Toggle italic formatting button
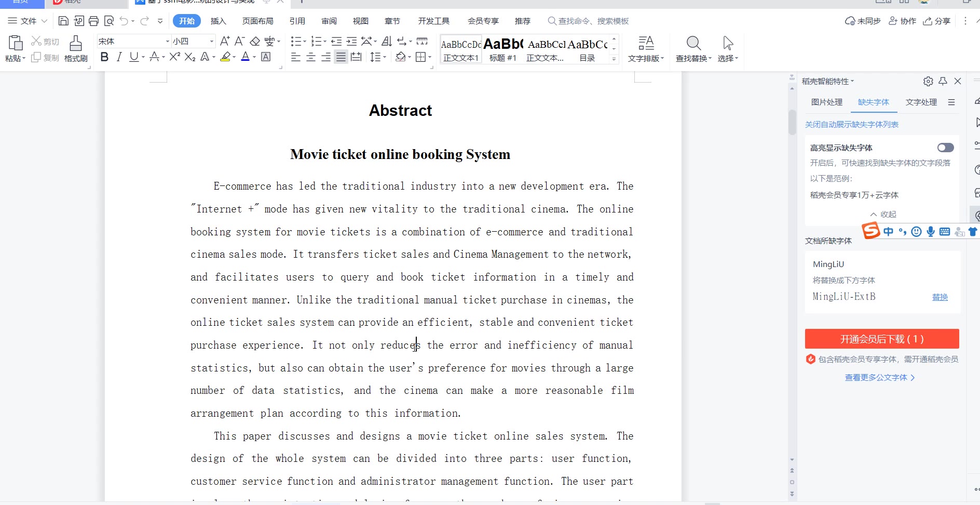Viewport: 980px width, 505px height. [119, 57]
